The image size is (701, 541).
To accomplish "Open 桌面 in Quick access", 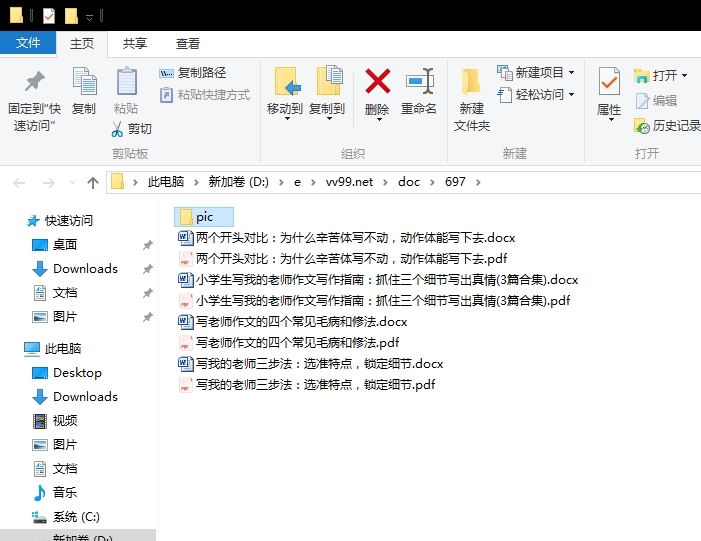I will click(65, 245).
